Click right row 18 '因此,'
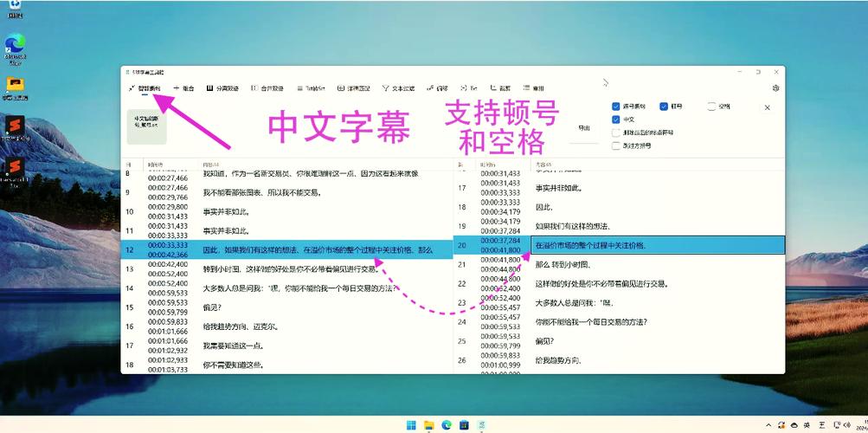The height and width of the screenshot is (433, 868). click(619, 207)
